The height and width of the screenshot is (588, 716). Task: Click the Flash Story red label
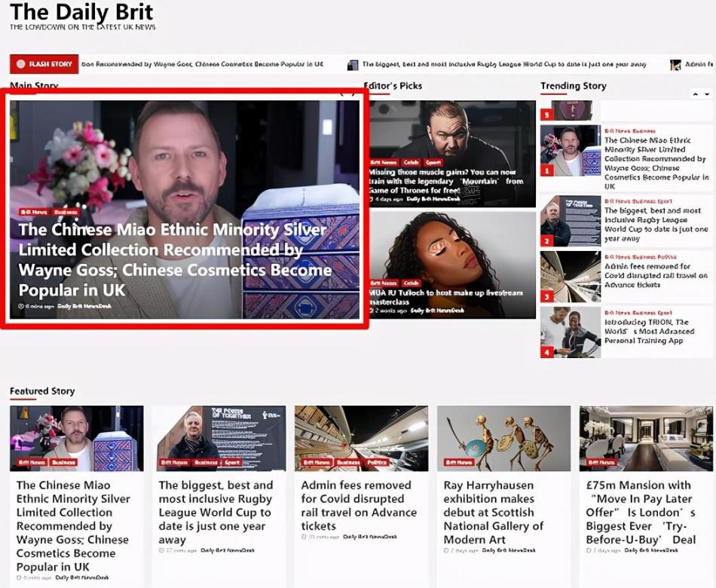tap(44, 64)
